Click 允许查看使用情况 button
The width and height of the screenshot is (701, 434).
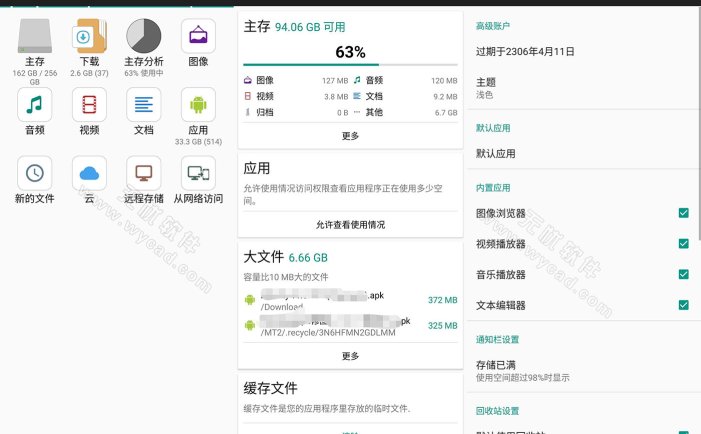[x=350, y=224]
